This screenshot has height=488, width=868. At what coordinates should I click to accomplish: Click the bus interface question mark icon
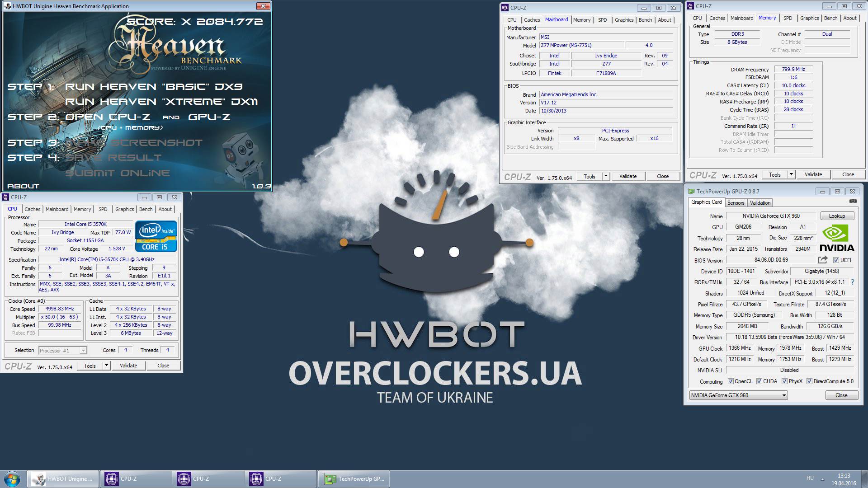tap(853, 282)
